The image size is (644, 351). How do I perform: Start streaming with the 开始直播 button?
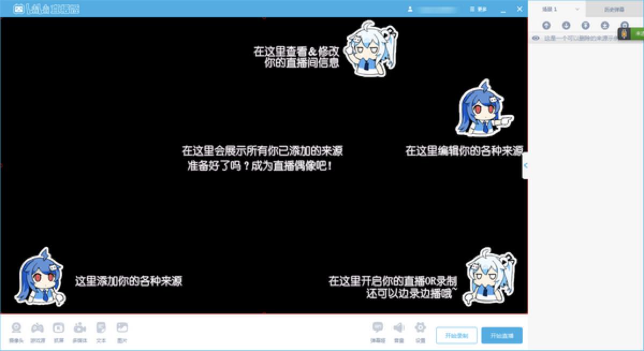tap(502, 335)
